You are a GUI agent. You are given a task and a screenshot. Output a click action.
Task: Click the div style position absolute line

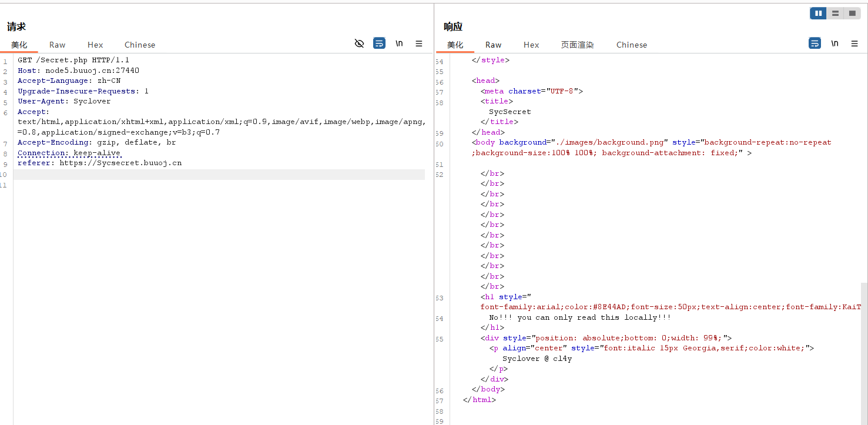(606, 338)
